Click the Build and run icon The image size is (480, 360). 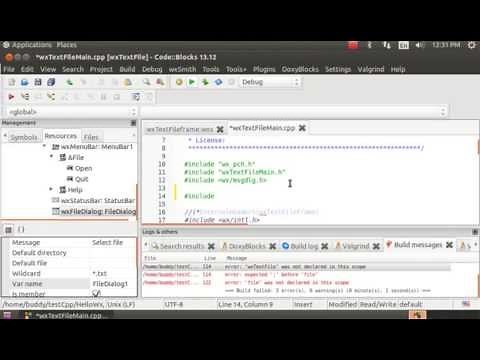click(205, 82)
